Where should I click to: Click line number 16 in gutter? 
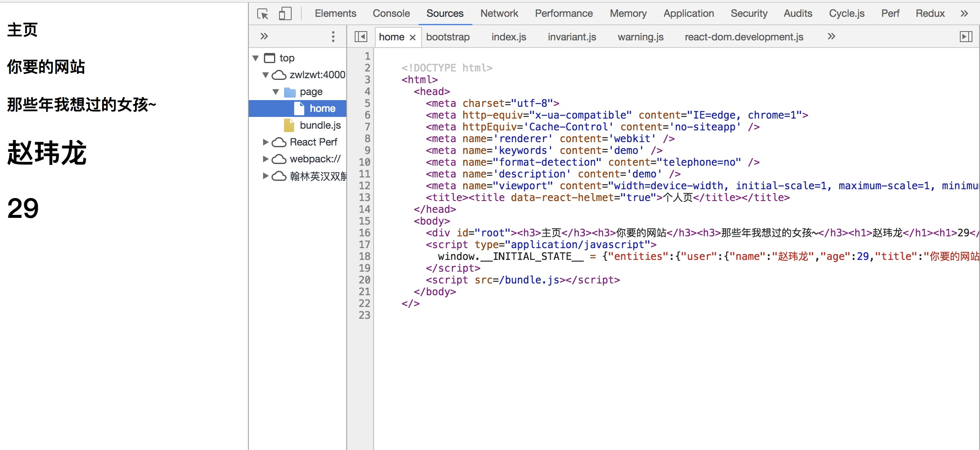coord(364,233)
